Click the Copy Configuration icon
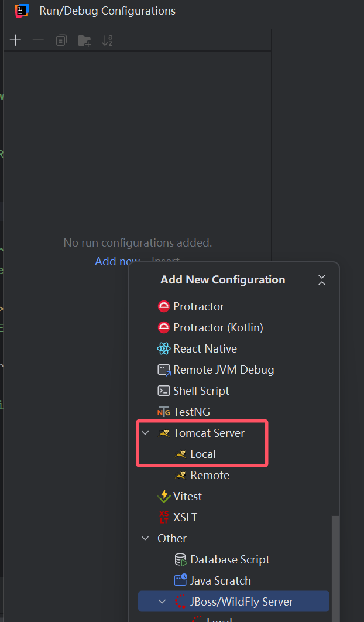This screenshot has height=622, width=364. pos(61,40)
